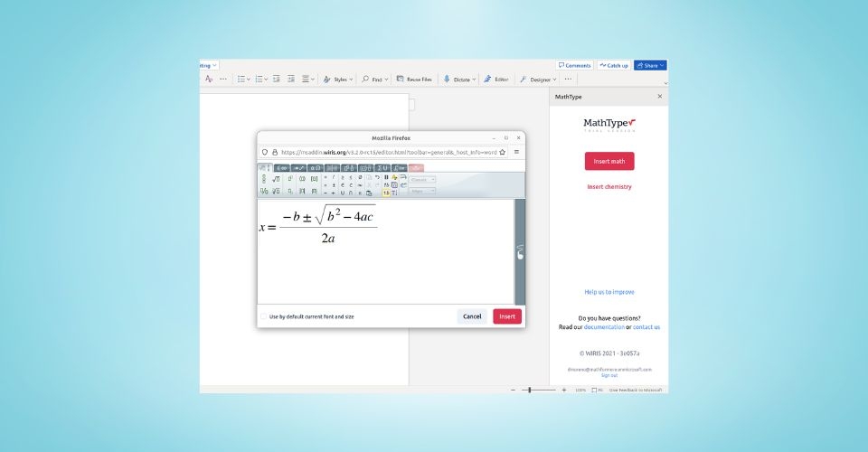The height and width of the screenshot is (452, 868).
Task: Zoom in with the plus button
Action: [x=564, y=390]
